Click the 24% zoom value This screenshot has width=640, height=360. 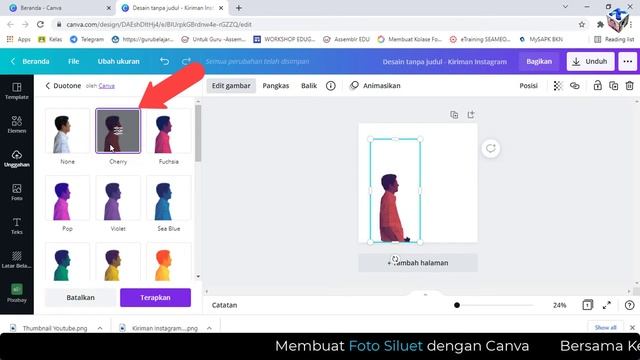point(559,305)
